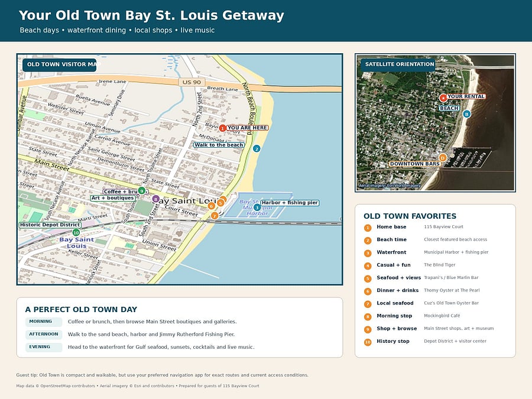
Task: Click the satellite orientation image thumbnail
Action: pos(435,122)
